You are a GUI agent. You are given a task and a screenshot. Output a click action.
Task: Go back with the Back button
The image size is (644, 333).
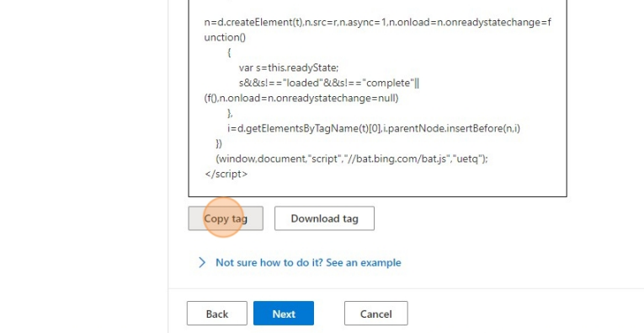click(217, 314)
